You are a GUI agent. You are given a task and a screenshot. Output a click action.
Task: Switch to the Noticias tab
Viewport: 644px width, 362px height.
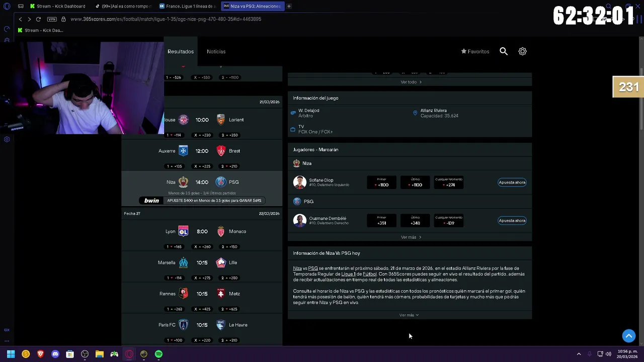click(216, 51)
